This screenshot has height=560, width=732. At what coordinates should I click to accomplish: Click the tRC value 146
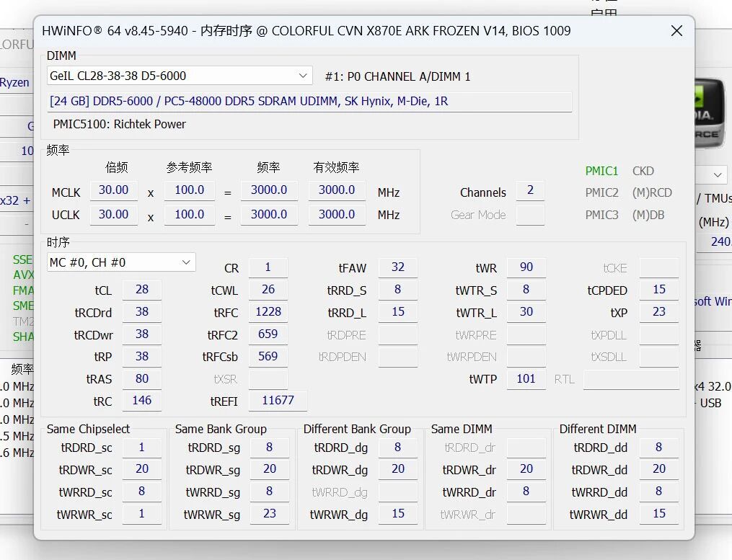(142, 401)
